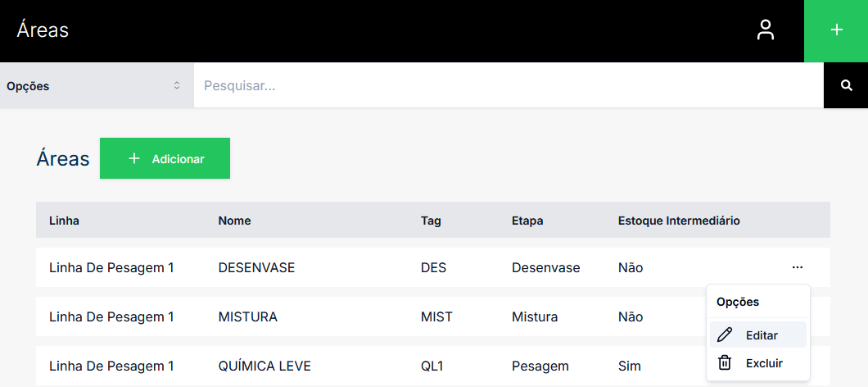The height and width of the screenshot is (387, 868).
Task: Select the MISTURA row name
Action: coord(247,316)
